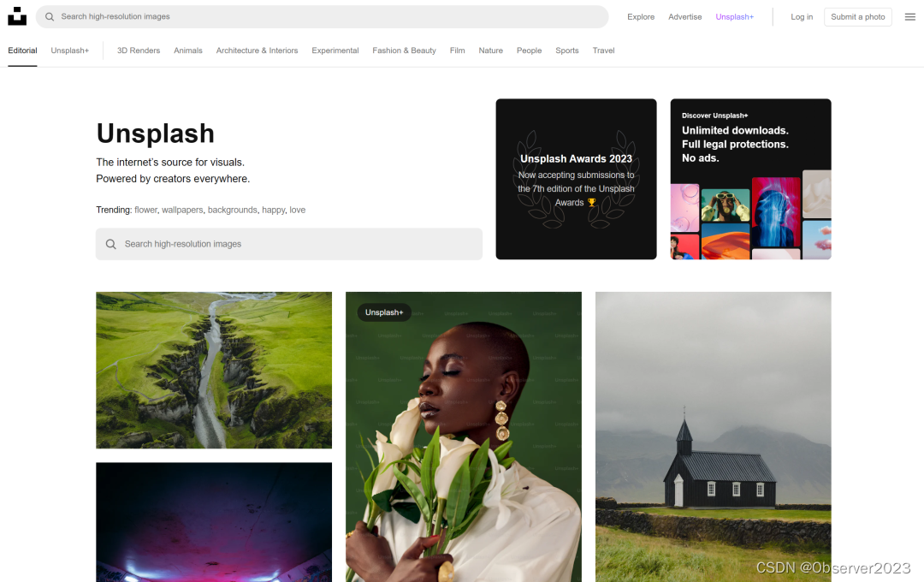Open the Explore link
This screenshot has height=582, width=924.
(641, 16)
